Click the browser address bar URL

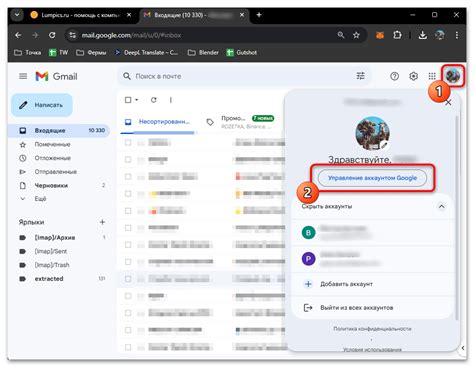point(132,35)
